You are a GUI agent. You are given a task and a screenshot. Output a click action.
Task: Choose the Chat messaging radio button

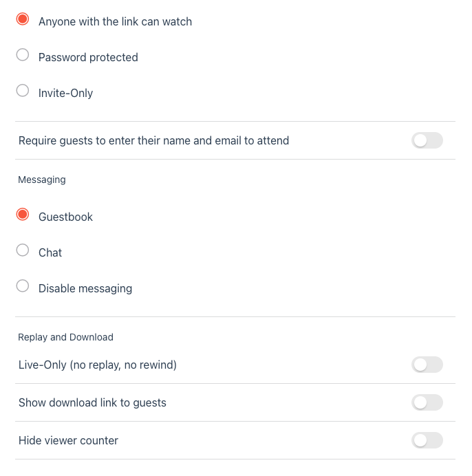tap(23, 250)
